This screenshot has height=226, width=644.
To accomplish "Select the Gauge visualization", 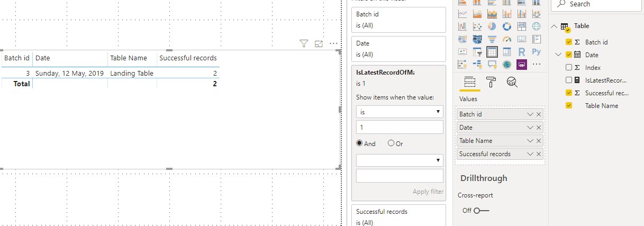I will click(507, 39).
